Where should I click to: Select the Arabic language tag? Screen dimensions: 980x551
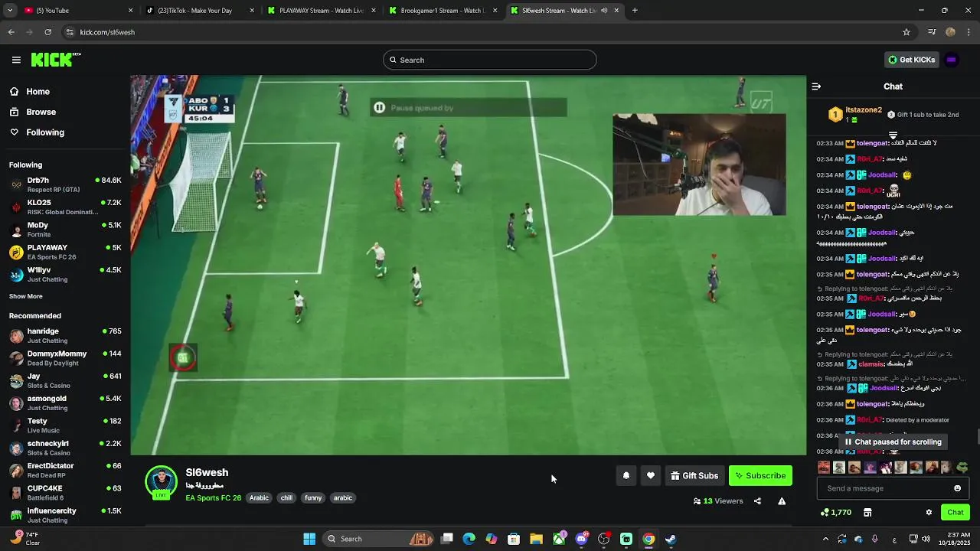click(x=259, y=497)
